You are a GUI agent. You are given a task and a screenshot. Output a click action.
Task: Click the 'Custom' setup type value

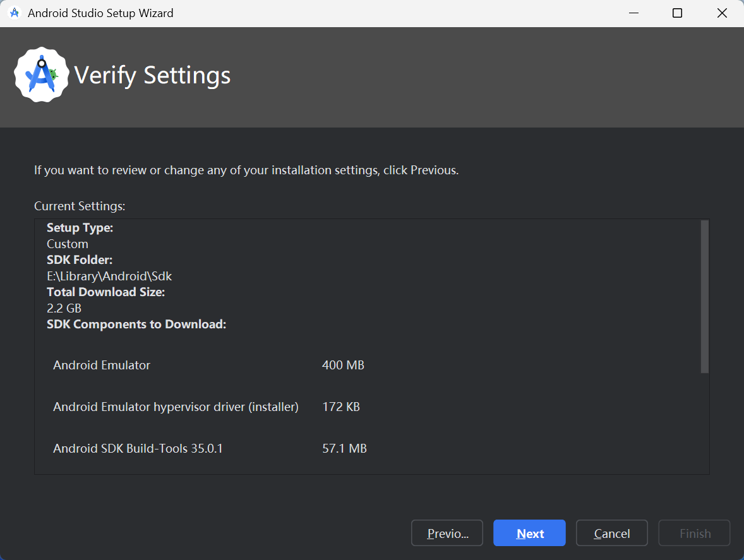click(68, 244)
